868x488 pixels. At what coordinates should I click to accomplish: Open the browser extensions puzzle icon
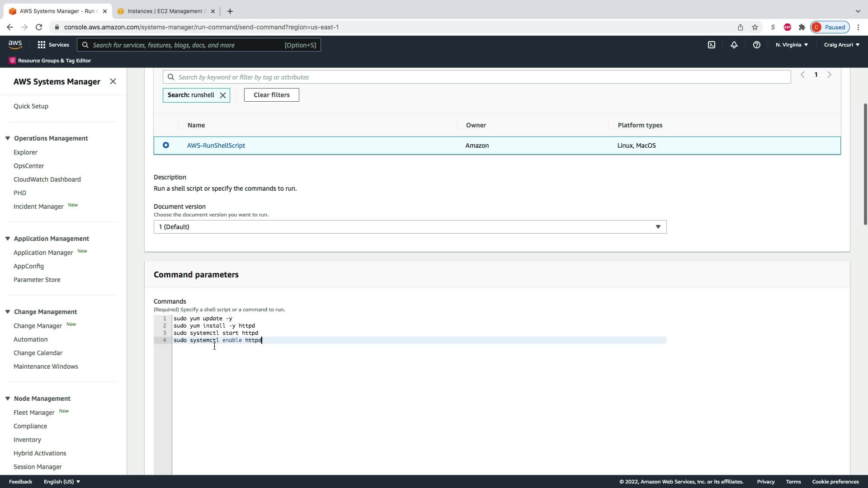pos(802,27)
